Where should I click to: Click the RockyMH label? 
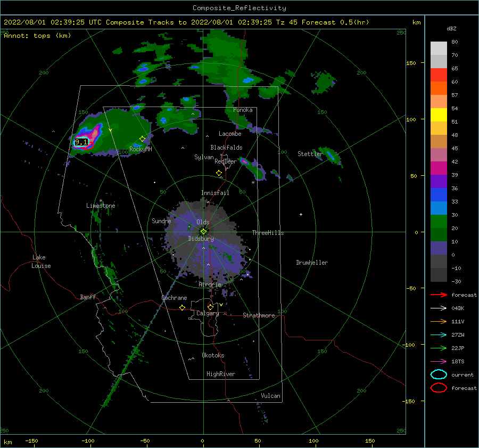141,149
